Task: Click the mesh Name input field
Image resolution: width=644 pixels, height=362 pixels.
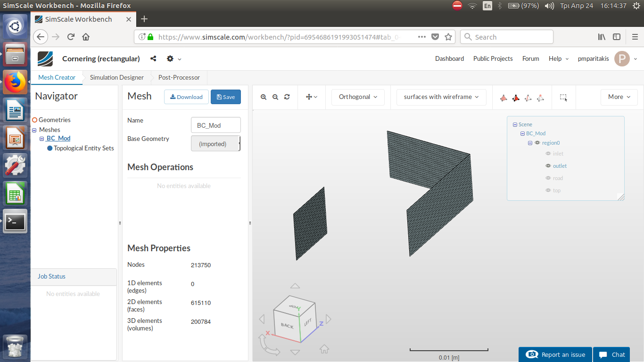Action: click(x=215, y=125)
